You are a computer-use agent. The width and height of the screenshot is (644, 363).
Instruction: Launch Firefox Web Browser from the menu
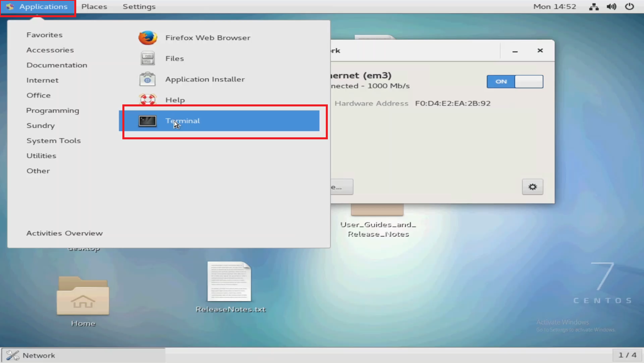coord(219,38)
